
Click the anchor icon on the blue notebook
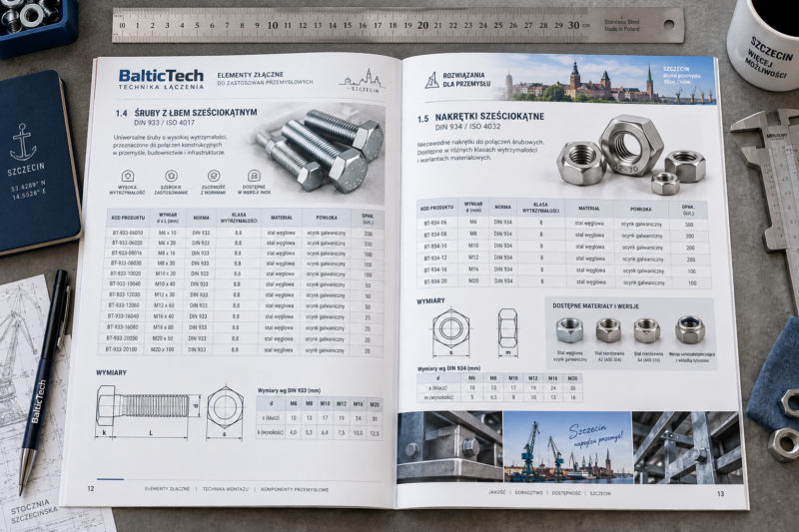tap(23, 142)
